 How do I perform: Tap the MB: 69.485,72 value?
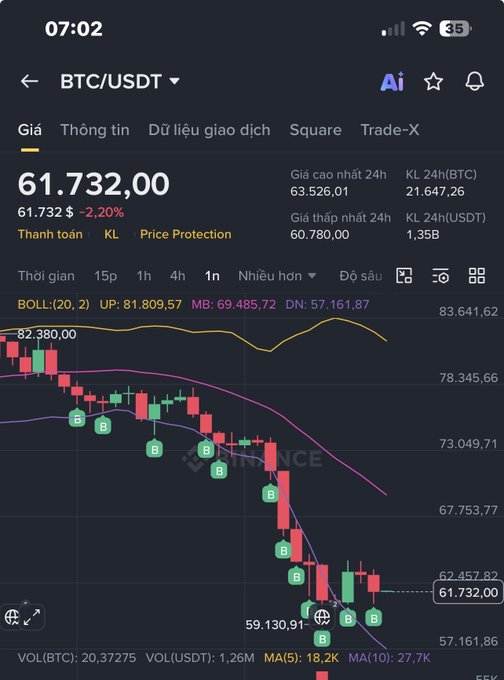tap(233, 304)
